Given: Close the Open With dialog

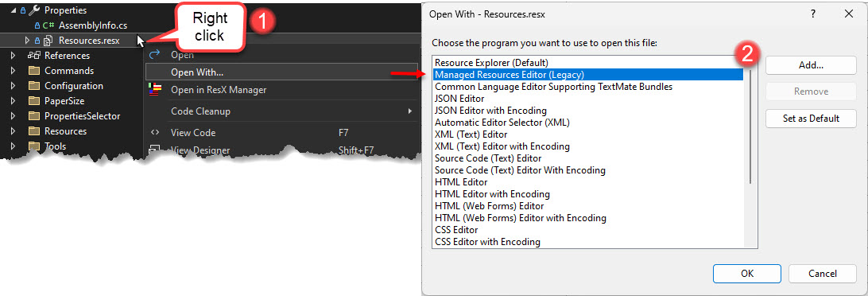Looking at the screenshot, I should pos(849,14).
